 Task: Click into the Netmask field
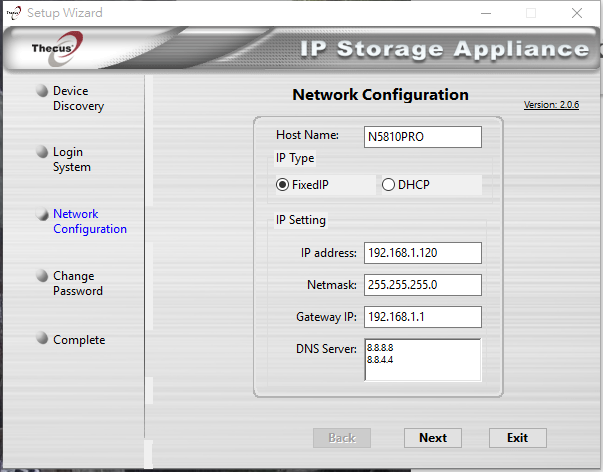point(423,285)
